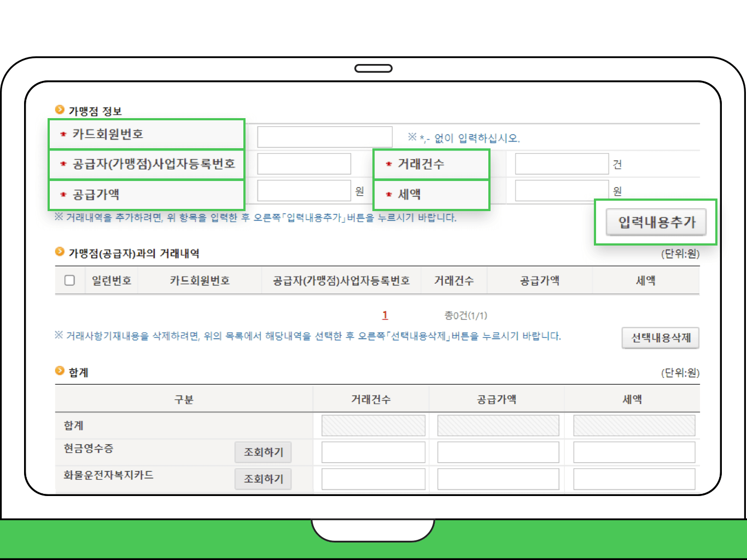The image size is (747, 560).
Task: Focus the 화물운전자복지카드 거래건수 field
Action: tap(373, 479)
